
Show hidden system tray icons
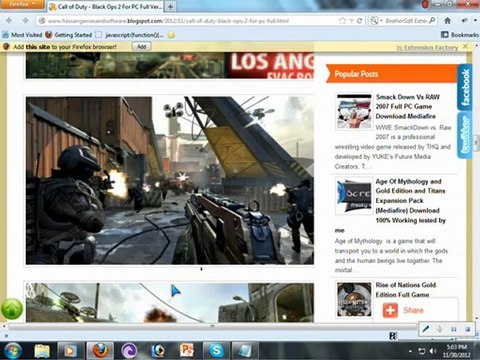[x=410, y=351]
